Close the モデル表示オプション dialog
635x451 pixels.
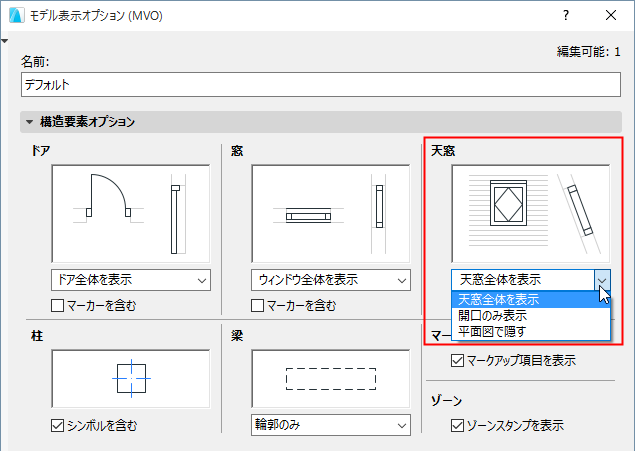611,15
